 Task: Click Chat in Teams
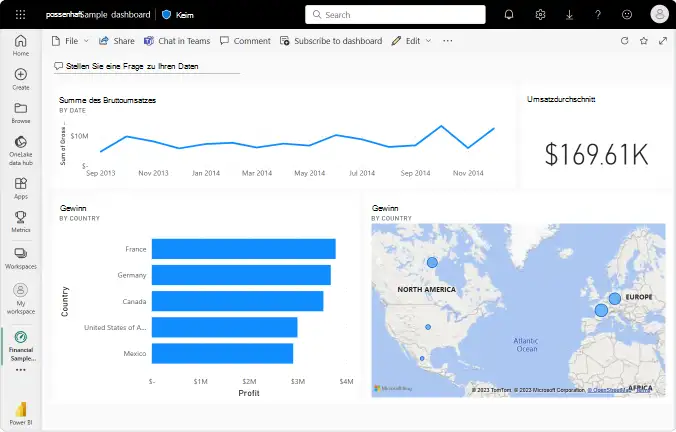(180, 41)
